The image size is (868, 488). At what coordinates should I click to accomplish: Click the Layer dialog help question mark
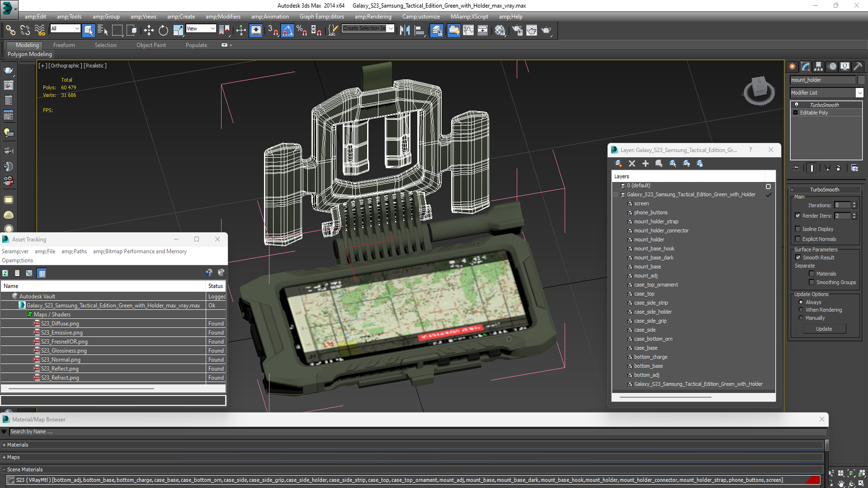click(750, 150)
